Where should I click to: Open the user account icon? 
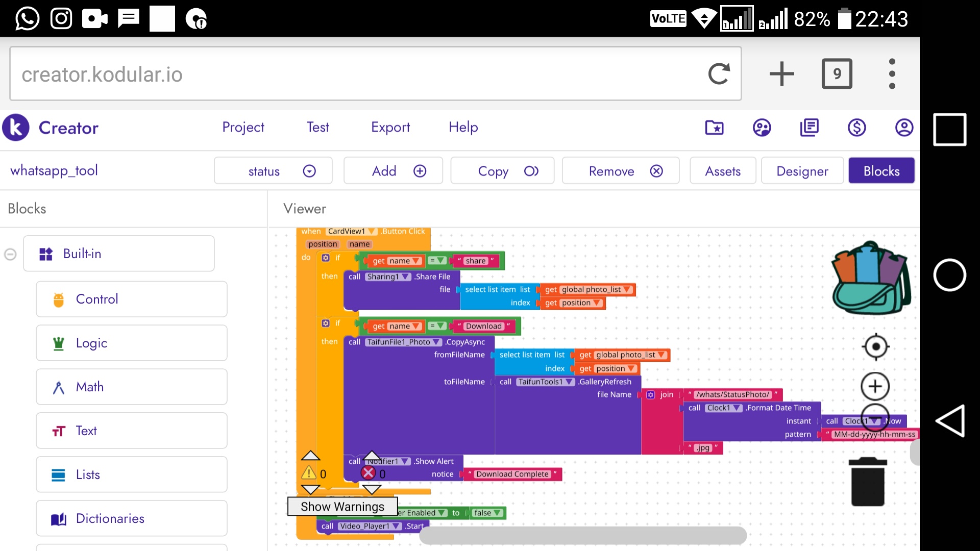click(904, 128)
